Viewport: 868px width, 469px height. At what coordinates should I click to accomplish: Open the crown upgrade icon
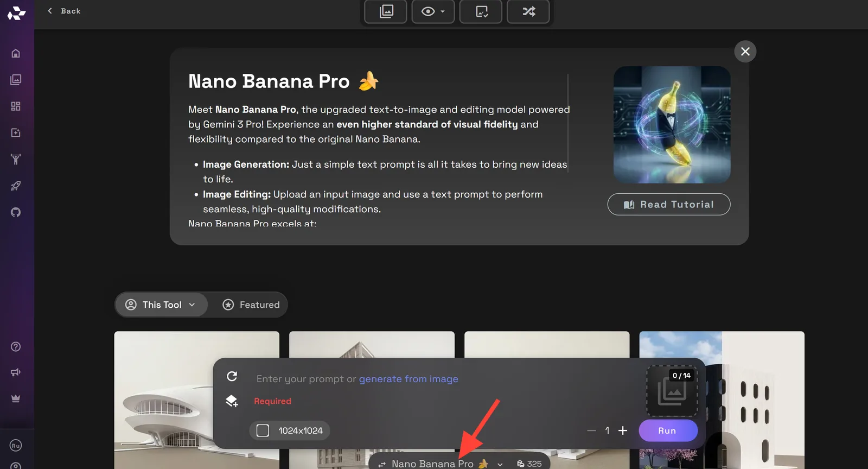pos(16,398)
